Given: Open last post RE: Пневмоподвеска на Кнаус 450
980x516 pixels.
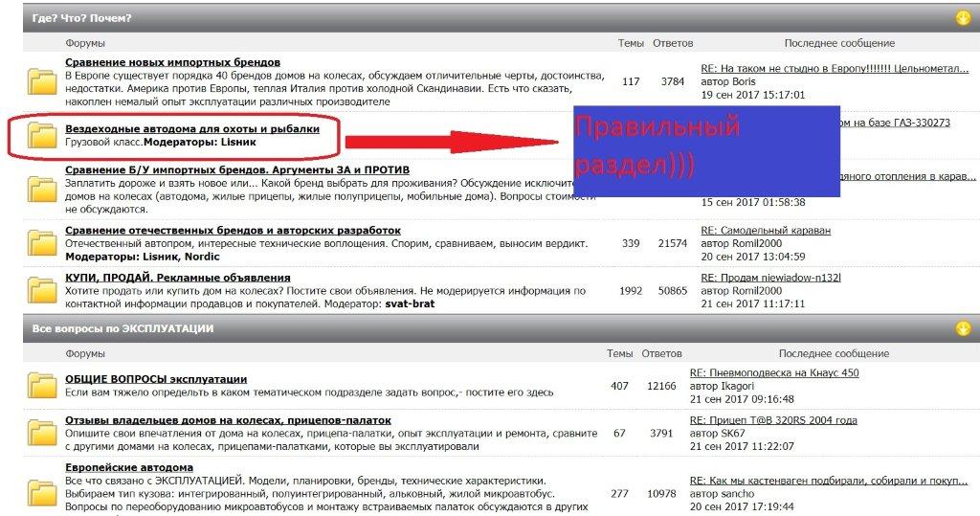Looking at the screenshot, I should click(773, 372).
